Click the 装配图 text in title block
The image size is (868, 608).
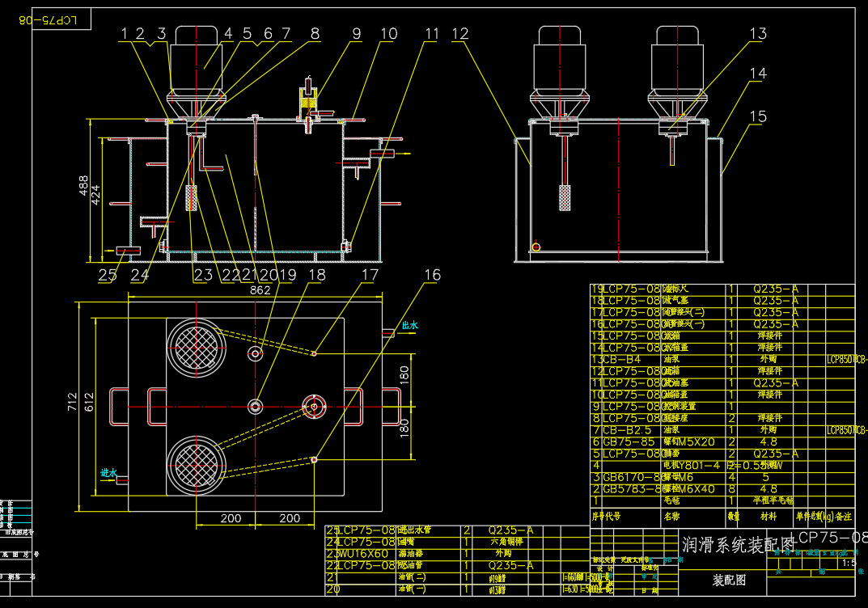(x=729, y=580)
